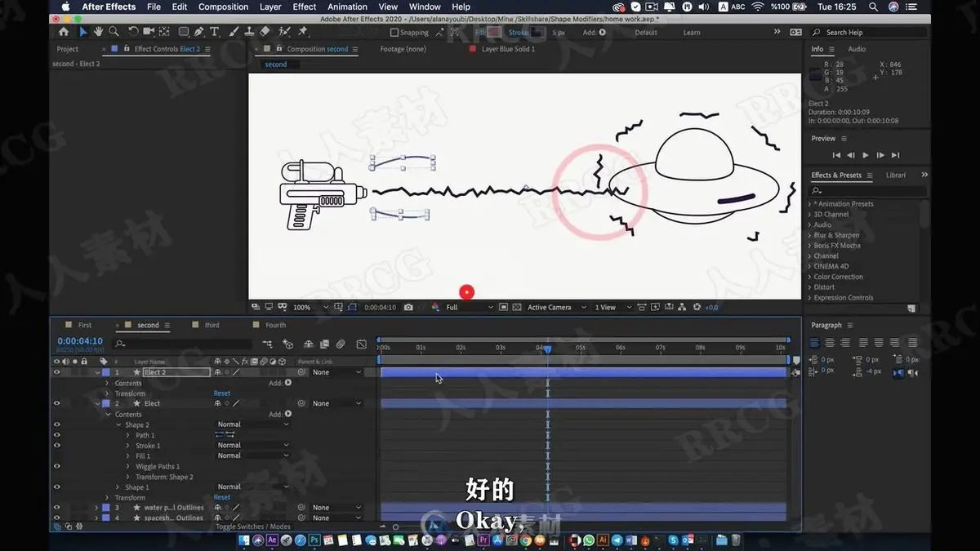Screen dimensions: 980x551
Task: Toggle visibility of Path 1
Action: coord(56,435)
